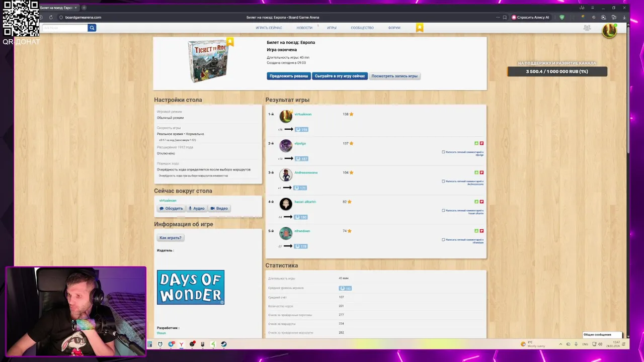Write personal comment about hasan-alkarim
The height and width of the screenshot is (362, 644).
463,211
